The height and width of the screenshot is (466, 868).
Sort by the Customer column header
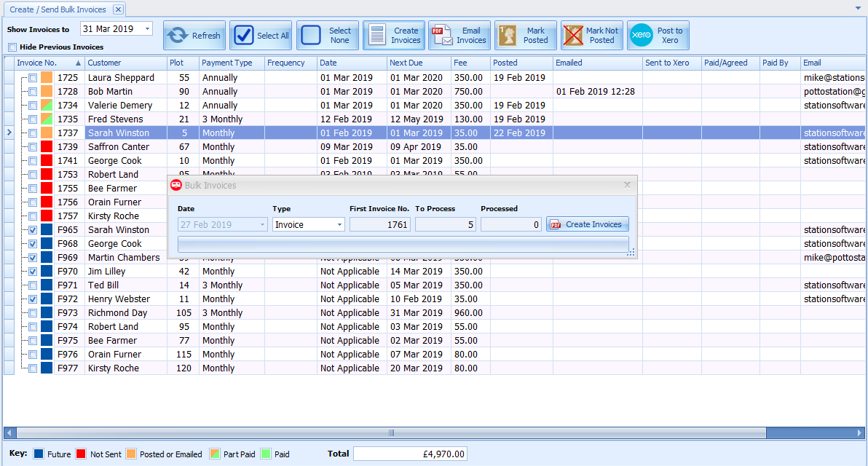104,63
